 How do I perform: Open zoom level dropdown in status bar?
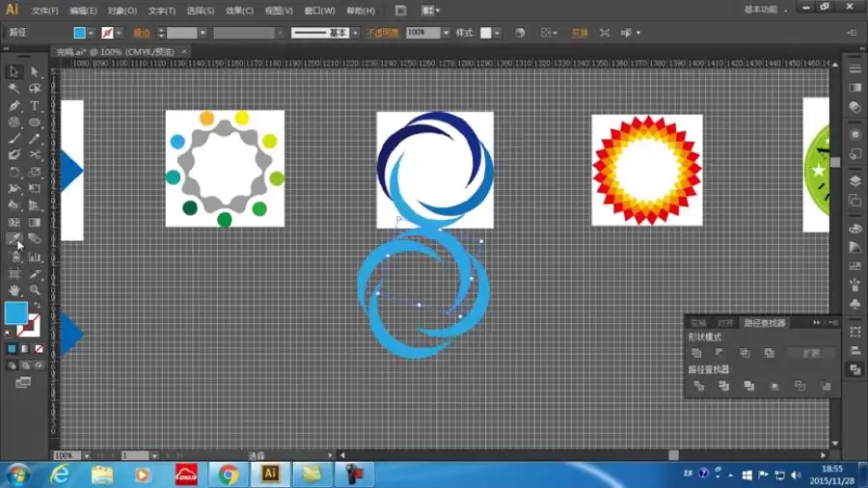pos(87,456)
